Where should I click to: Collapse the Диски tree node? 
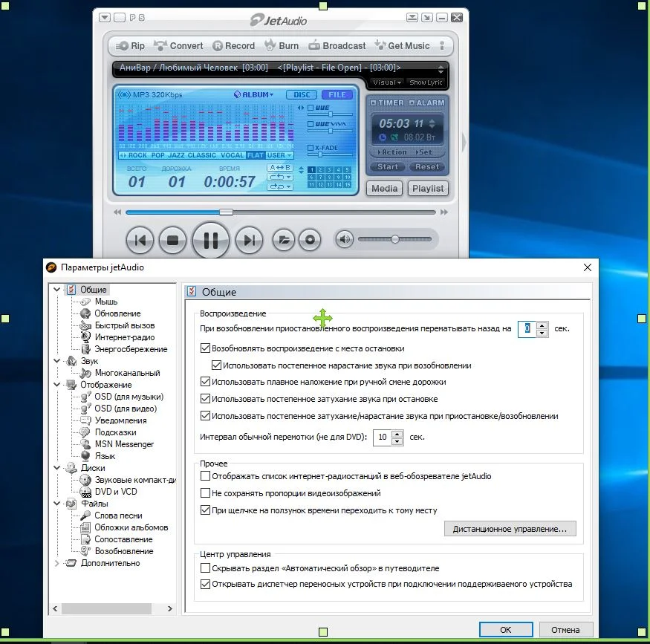[x=56, y=467]
